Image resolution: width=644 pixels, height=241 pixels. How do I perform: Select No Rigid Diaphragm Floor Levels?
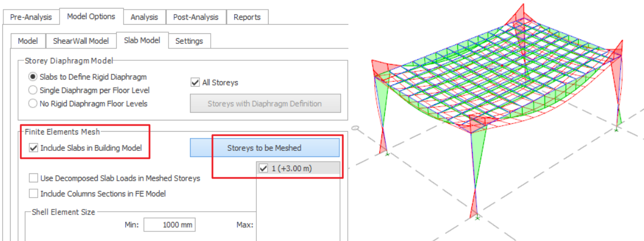pyautogui.click(x=33, y=104)
